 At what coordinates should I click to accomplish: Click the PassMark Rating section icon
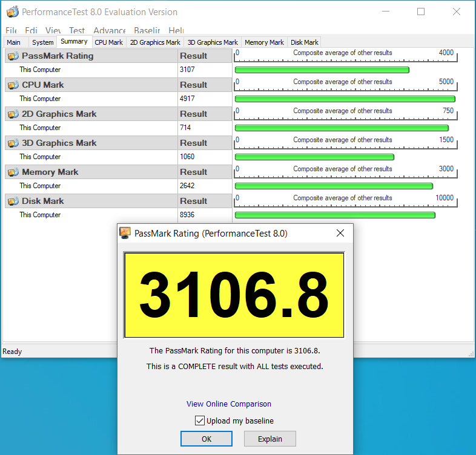[13, 56]
